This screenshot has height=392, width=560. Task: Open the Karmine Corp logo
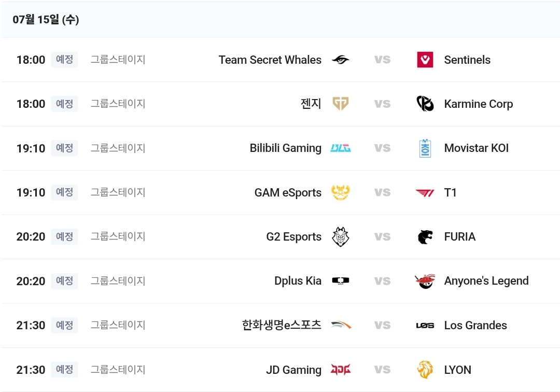pyautogui.click(x=425, y=104)
